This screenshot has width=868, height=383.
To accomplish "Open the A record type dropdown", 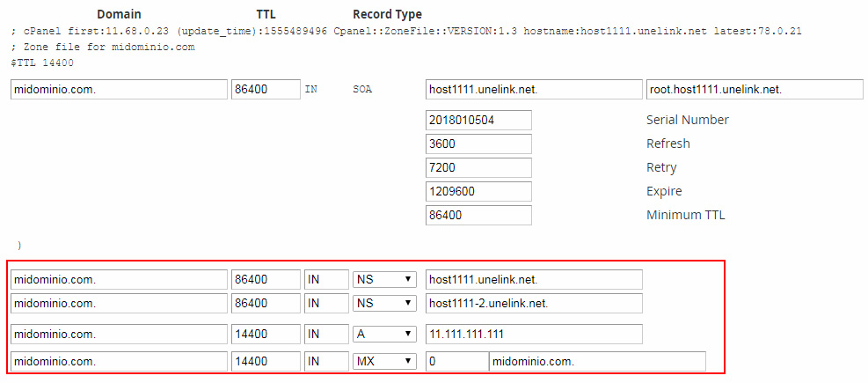I will [384, 335].
